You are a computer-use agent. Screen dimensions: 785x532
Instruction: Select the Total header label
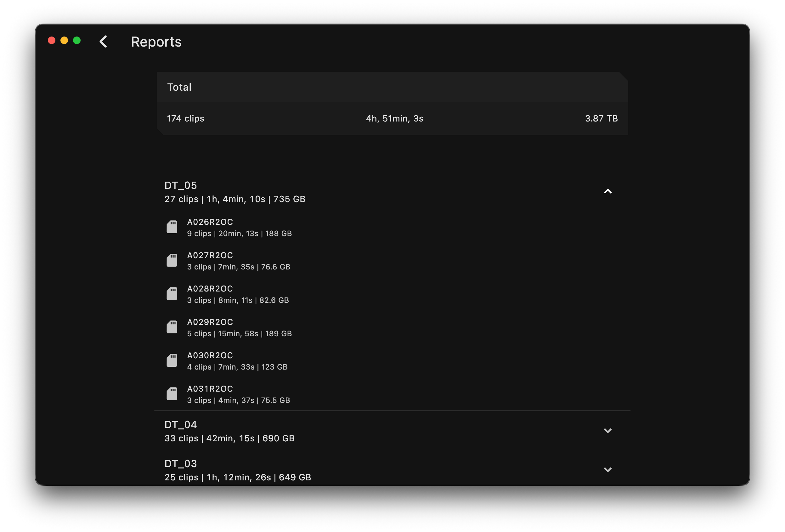pyautogui.click(x=179, y=87)
